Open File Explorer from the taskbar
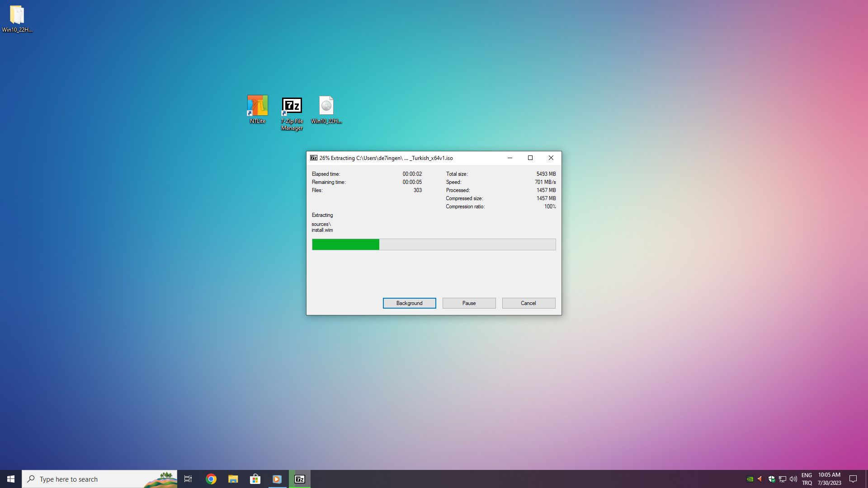 (233, 479)
